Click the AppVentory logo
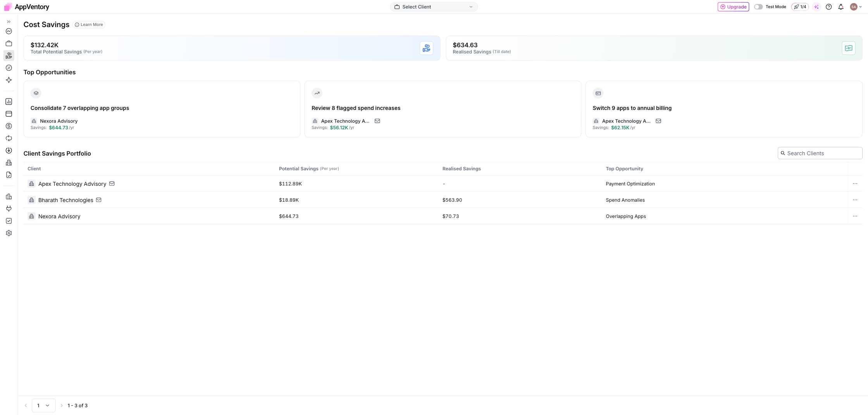The image size is (868, 415). coord(26,7)
